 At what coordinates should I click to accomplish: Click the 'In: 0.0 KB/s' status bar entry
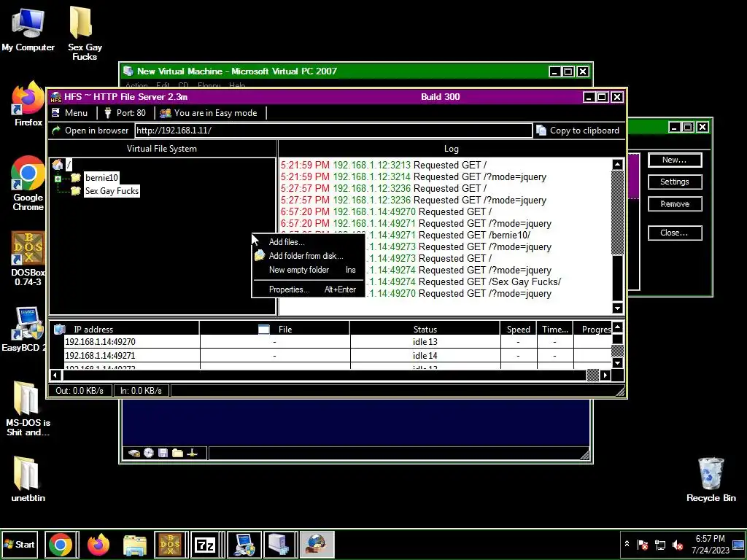click(141, 391)
